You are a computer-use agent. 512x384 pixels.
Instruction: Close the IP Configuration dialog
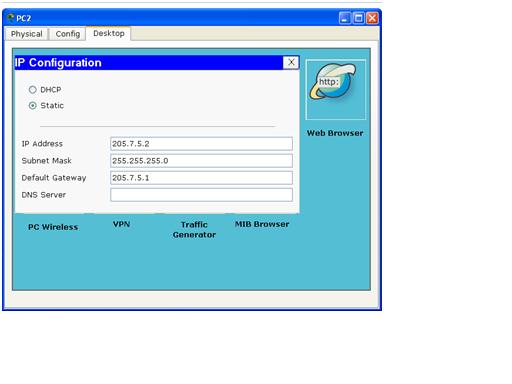(x=291, y=62)
